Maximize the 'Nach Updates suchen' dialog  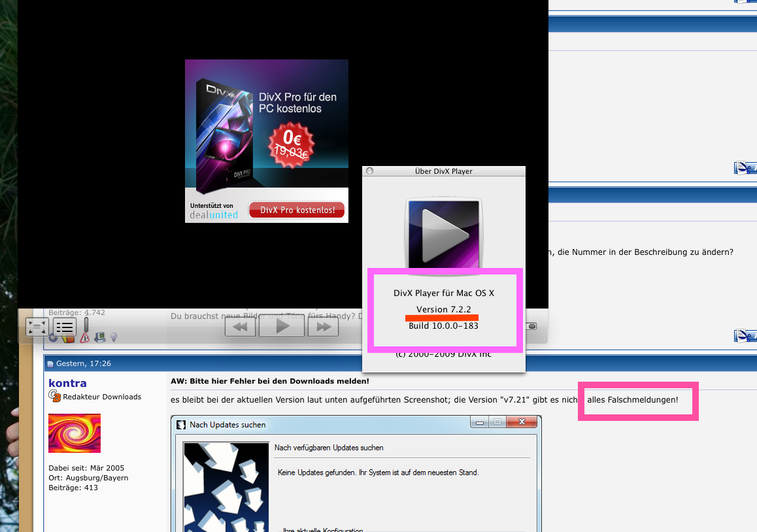(497, 422)
